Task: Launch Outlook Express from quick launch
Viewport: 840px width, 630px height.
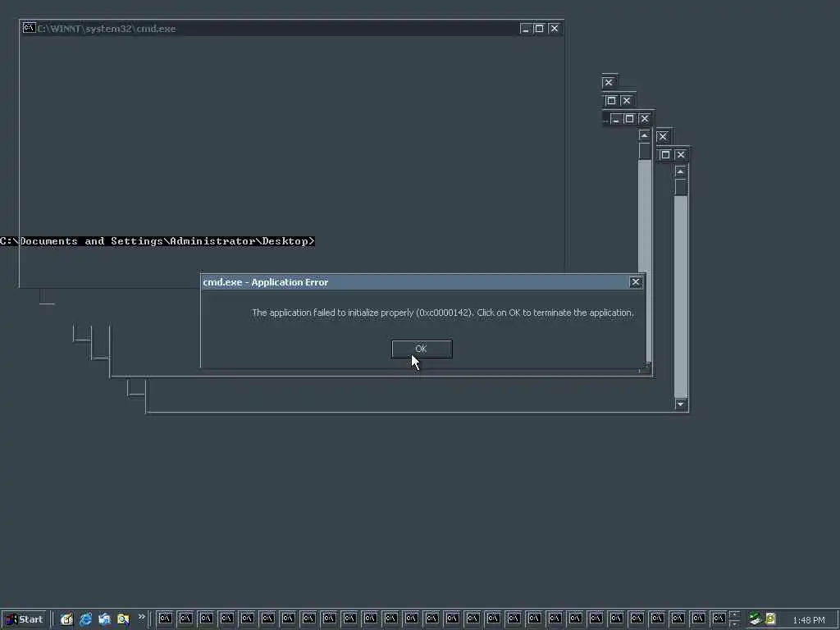Action: coord(104,619)
